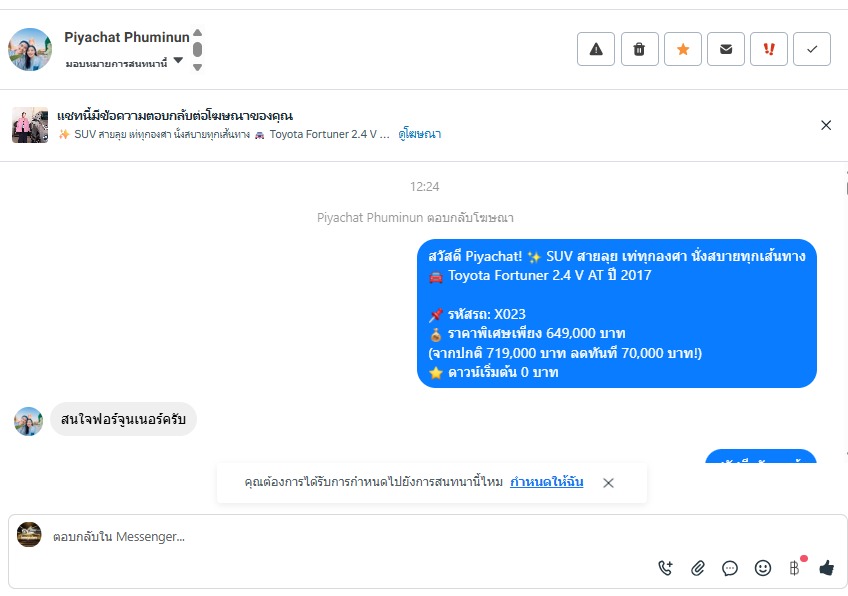Click scroll up arrow beside Piyachat Phuminun name
848x596 pixels.
tap(197, 32)
